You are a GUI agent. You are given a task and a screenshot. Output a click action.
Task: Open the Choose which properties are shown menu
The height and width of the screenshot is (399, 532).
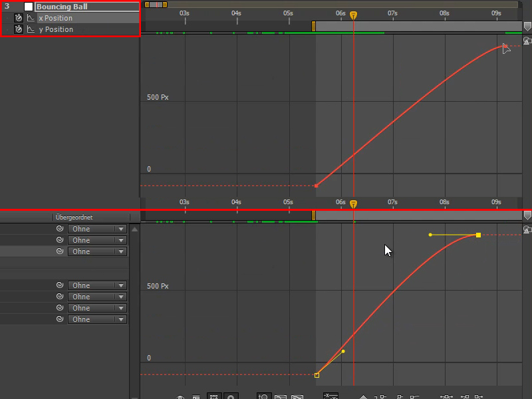tap(180, 397)
